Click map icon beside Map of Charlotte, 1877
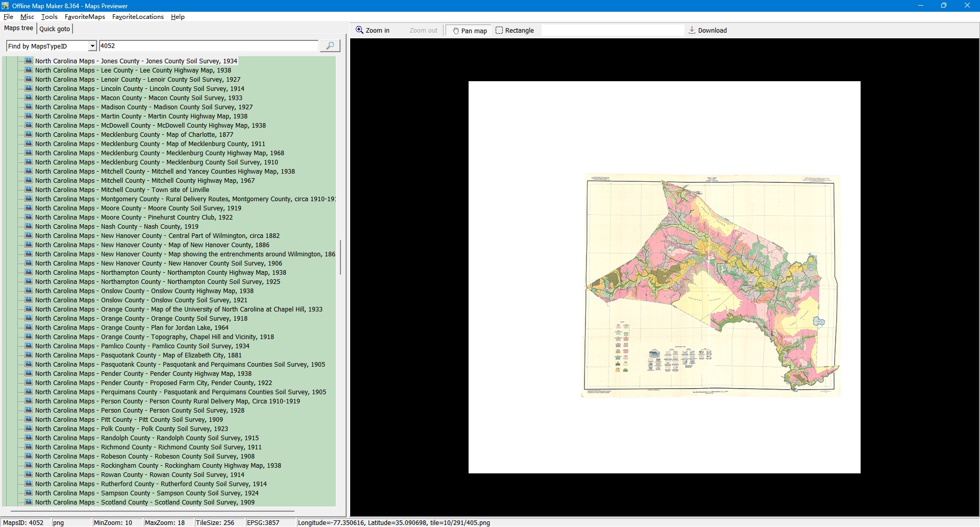980x527 pixels. [x=29, y=135]
